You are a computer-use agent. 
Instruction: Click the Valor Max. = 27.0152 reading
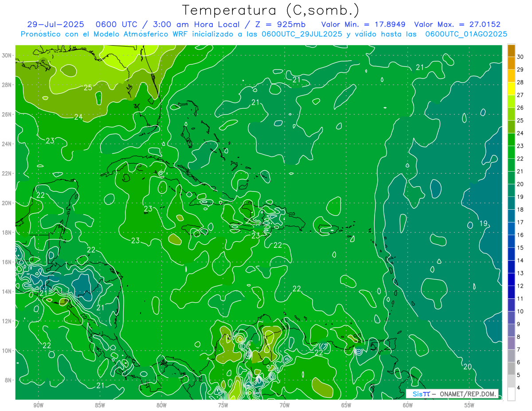click(x=457, y=24)
